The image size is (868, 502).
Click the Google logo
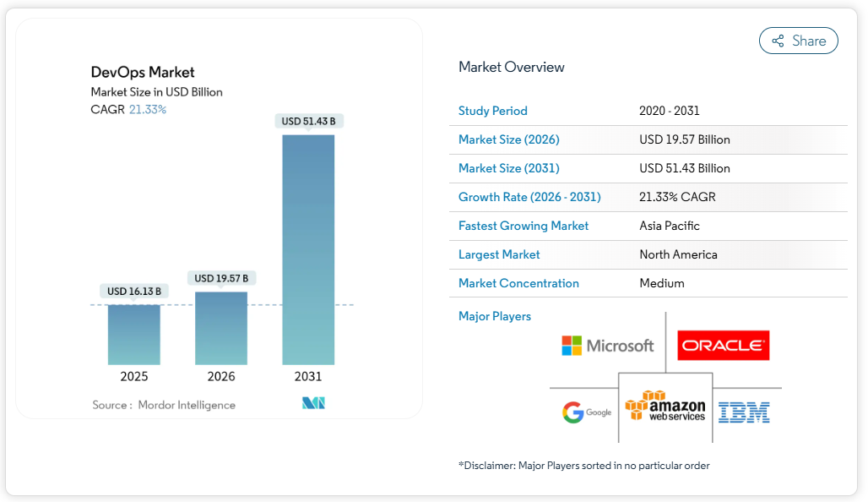point(587,412)
